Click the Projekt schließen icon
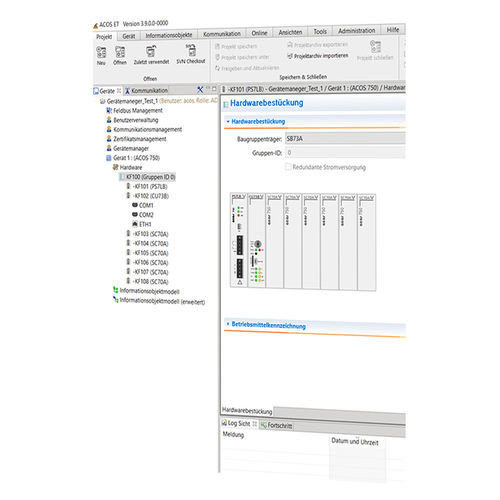This screenshot has height=500, width=500. click(375, 51)
